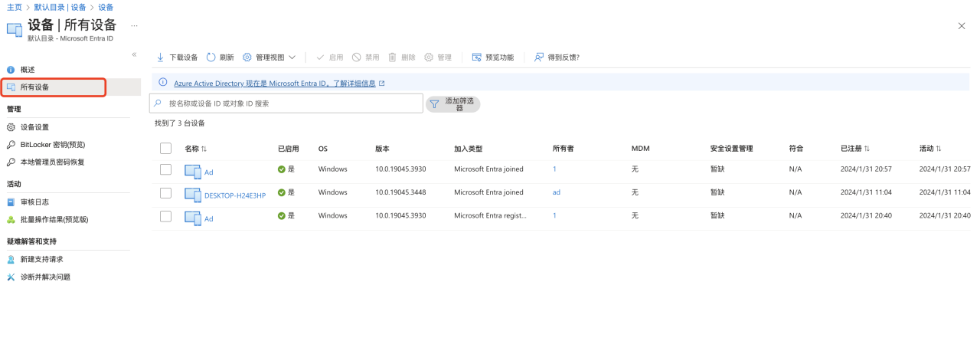Click the Refresh icon in toolbar
The height and width of the screenshot is (364, 980).
point(211,57)
